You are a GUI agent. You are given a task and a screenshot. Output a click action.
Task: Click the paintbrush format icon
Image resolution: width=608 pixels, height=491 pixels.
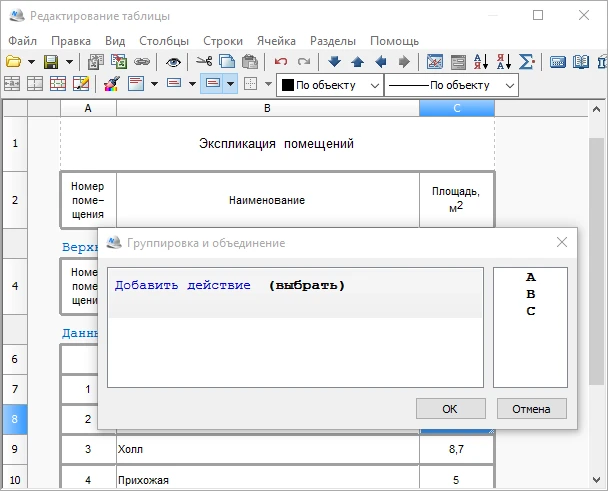112,85
